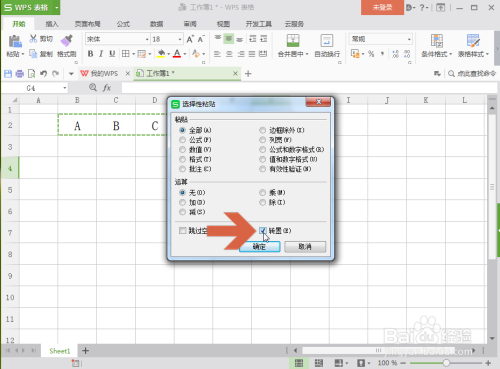Switch to the 开始 (Home) ribbon tab
This screenshot has width=500, height=369.
[x=19, y=24]
